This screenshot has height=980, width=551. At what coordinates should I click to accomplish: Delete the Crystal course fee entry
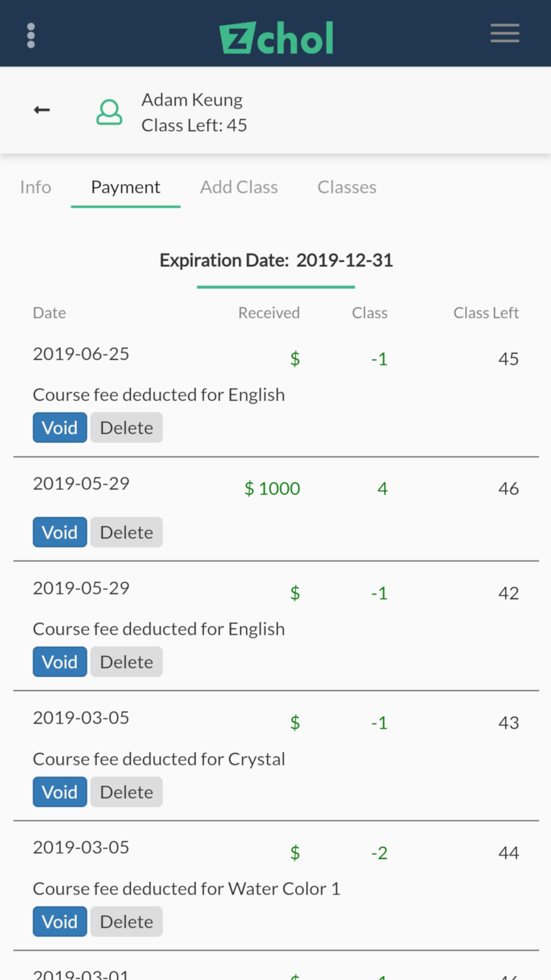click(126, 792)
